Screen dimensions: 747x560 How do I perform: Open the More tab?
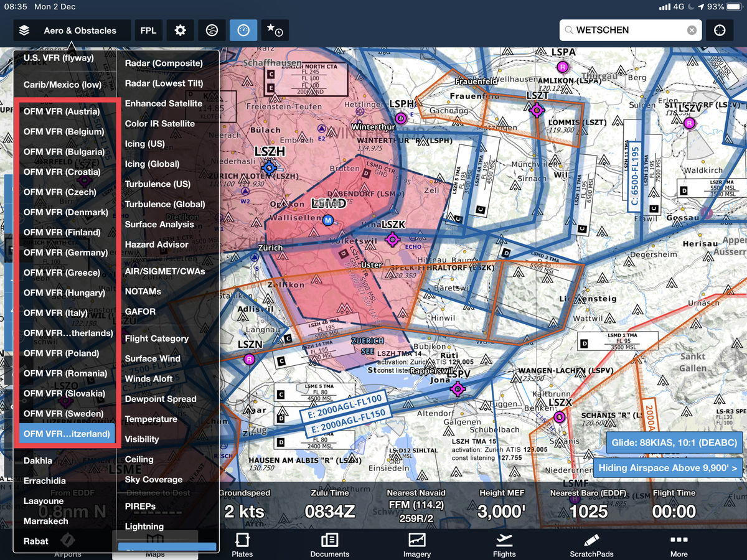tap(679, 544)
